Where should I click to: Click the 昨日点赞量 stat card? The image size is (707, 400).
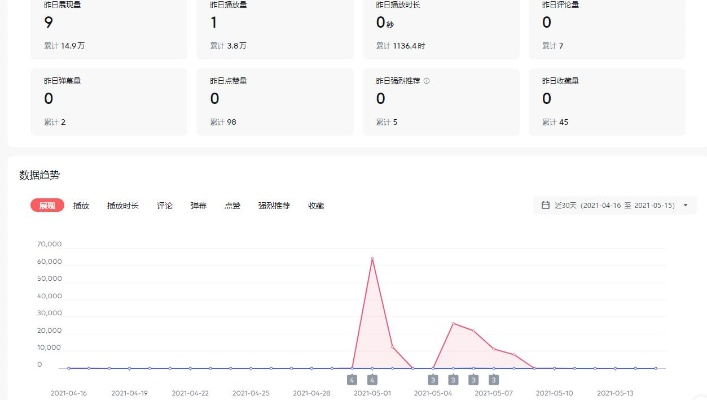coord(275,101)
